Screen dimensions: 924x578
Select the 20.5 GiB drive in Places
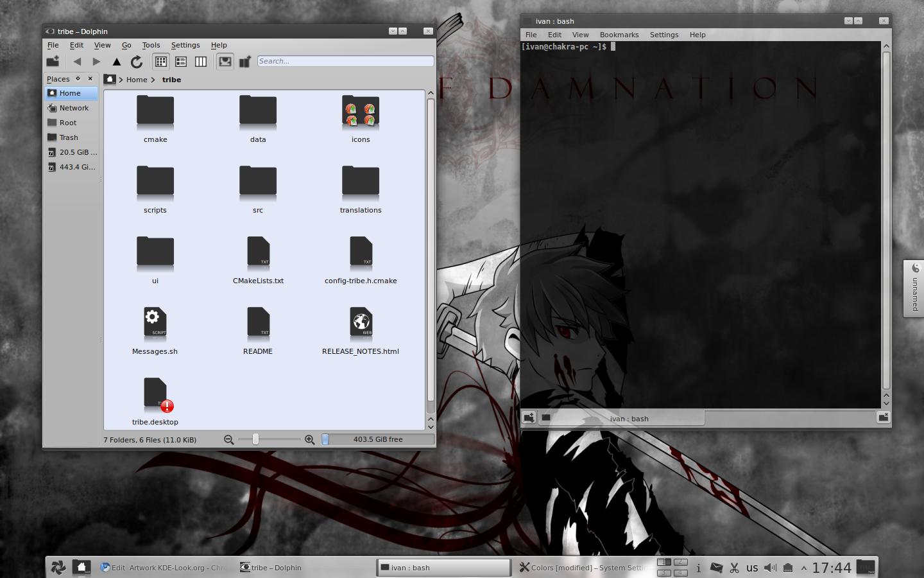[71, 152]
